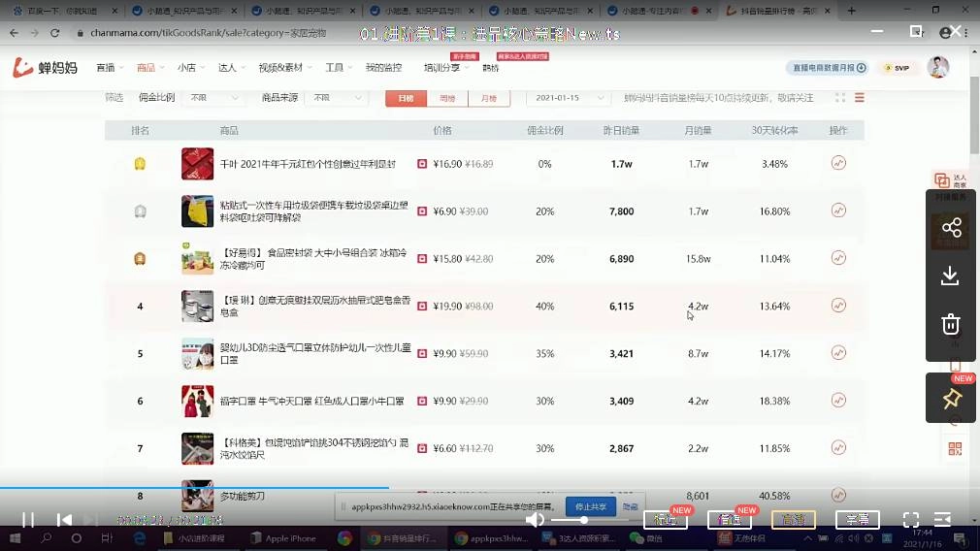Image resolution: width=980 pixels, height=551 pixels.
Task: Open the Windows Start menu
Action: point(15,537)
